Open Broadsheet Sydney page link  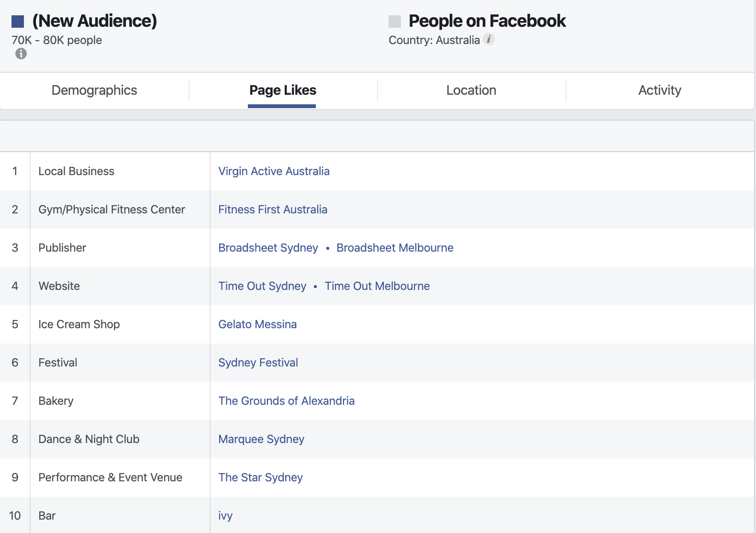tap(268, 248)
